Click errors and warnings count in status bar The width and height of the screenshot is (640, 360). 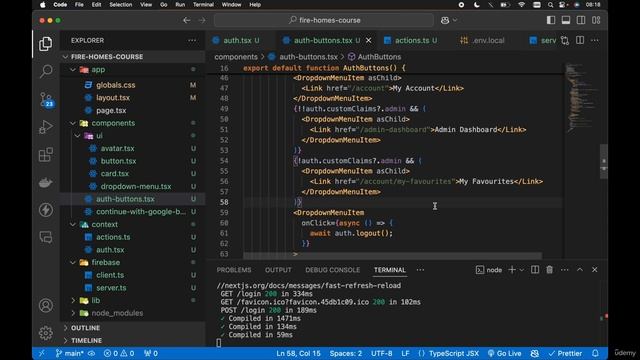(x=119, y=353)
